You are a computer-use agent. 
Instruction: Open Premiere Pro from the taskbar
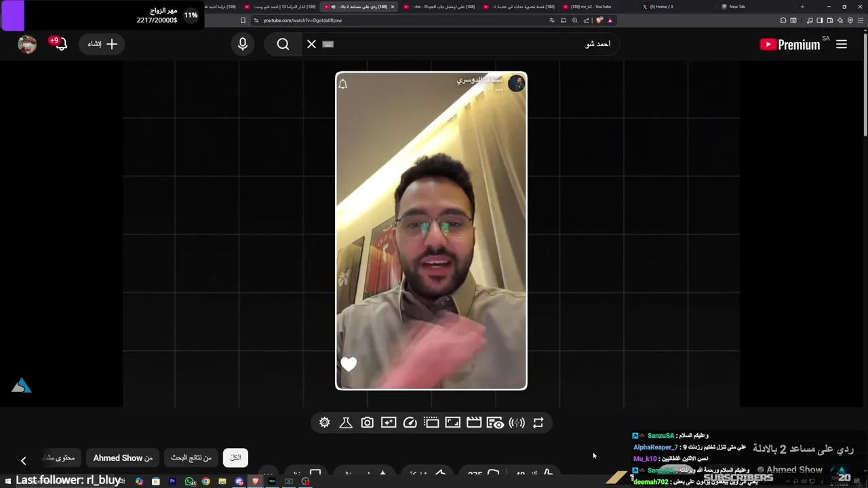172,481
